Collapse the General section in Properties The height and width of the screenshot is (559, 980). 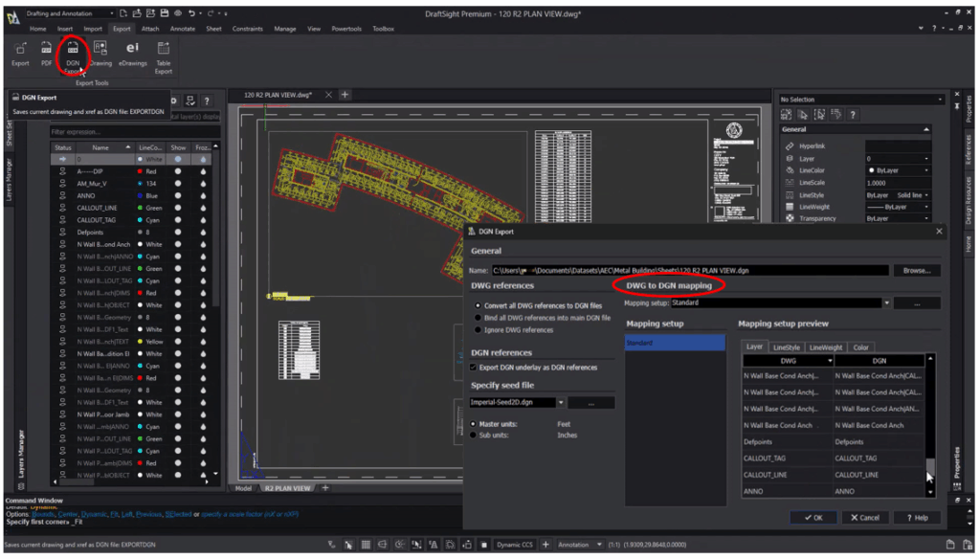(x=926, y=129)
